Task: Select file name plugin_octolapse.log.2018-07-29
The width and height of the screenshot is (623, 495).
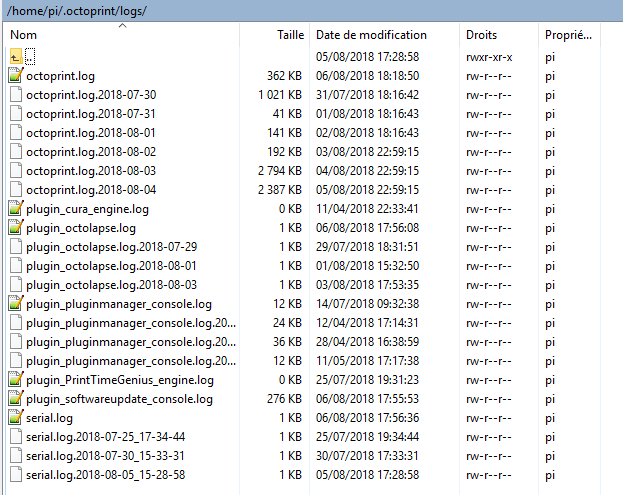Action: point(112,247)
